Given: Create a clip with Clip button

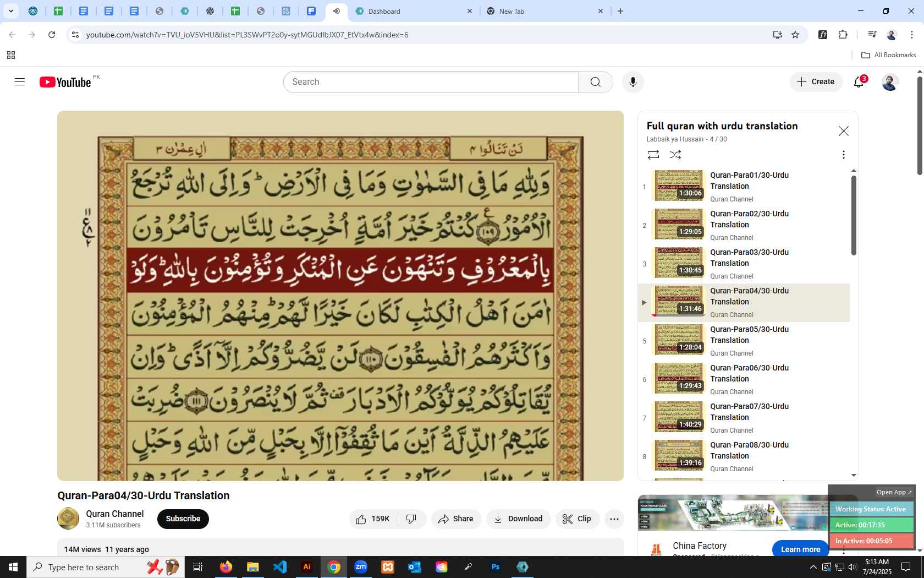Looking at the screenshot, I should pyautogui.click(x=577, y=519).
